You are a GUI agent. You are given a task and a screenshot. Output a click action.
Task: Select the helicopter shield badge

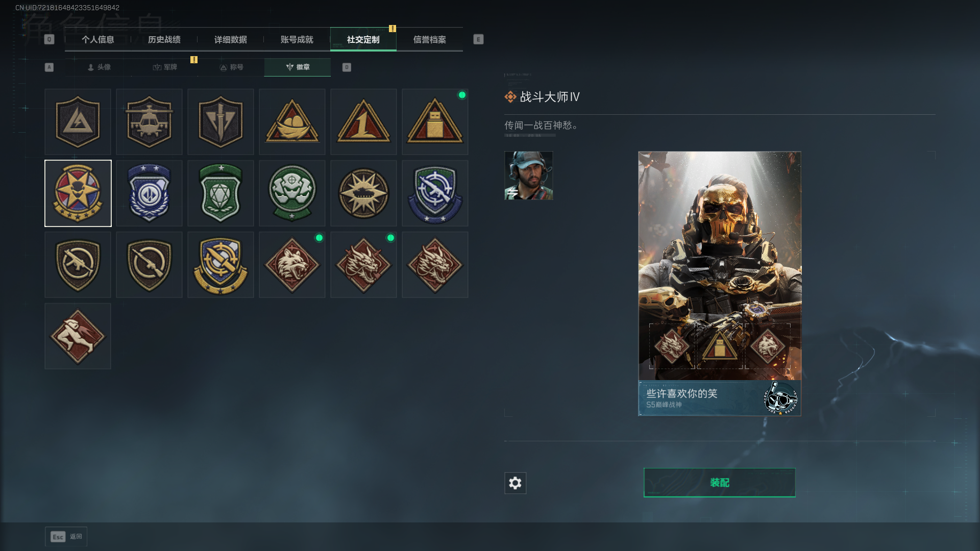(149, 122)
